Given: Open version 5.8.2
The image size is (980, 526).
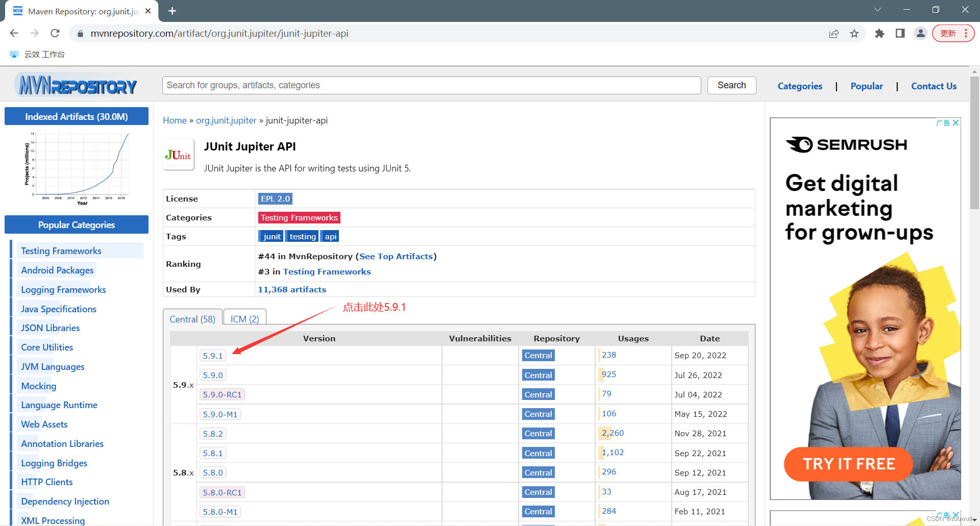Looking at the screenshot, I should pos(213,434).
